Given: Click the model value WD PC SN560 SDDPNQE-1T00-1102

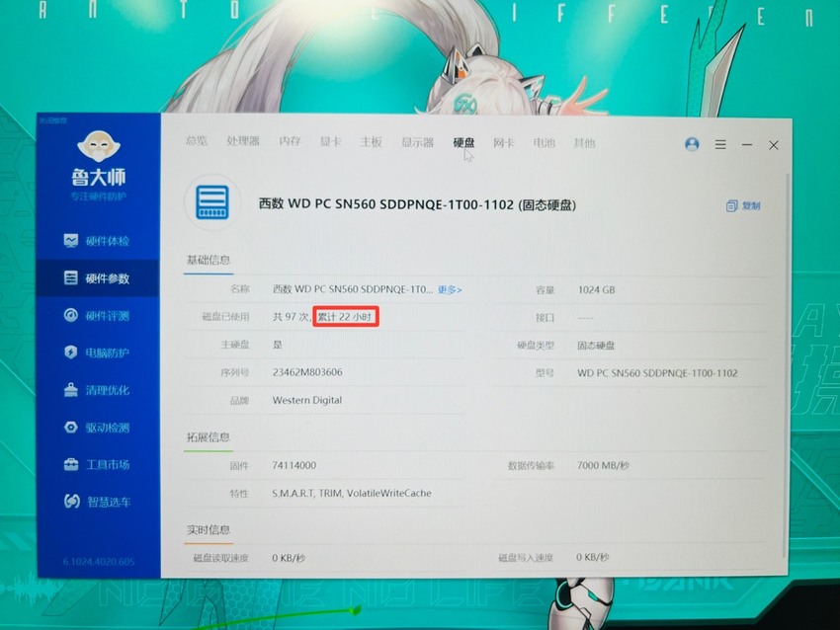Looking at the screenshot, I should pyautogui.click(x=657, y=373).
